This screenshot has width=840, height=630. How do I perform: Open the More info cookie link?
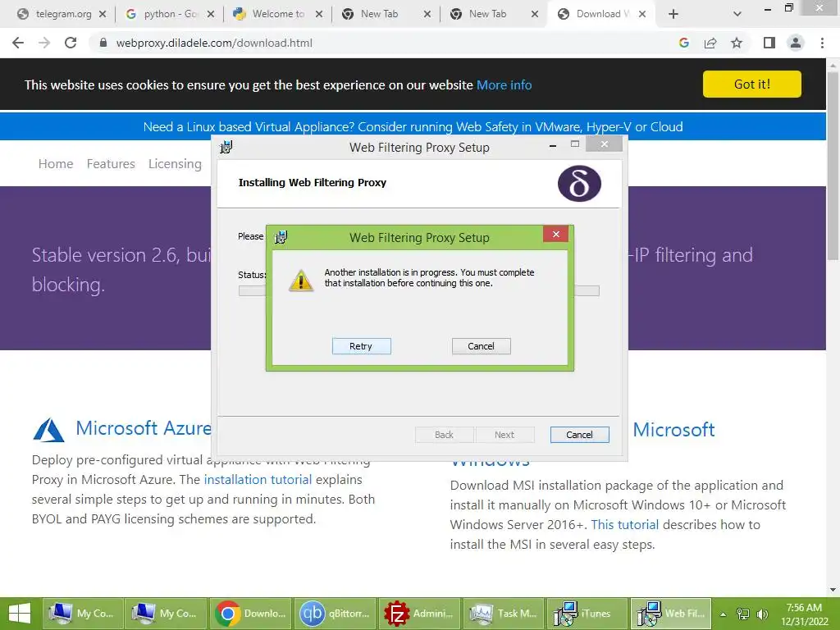(x=504, y=85)
